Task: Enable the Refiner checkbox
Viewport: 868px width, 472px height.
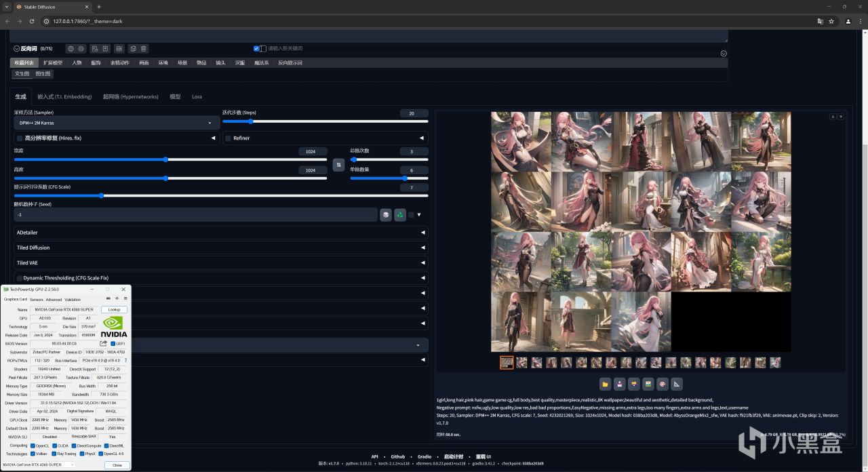Action: pyautogui.click(x=228, y=138)
